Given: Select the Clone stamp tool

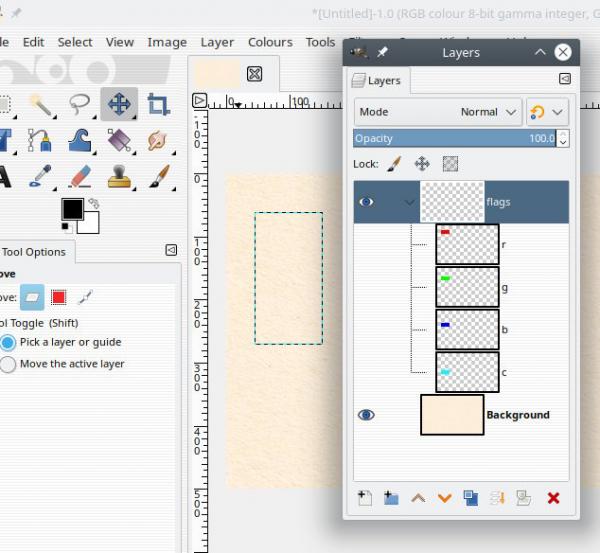Looking at the screenshot, I should tap(119, 176).
